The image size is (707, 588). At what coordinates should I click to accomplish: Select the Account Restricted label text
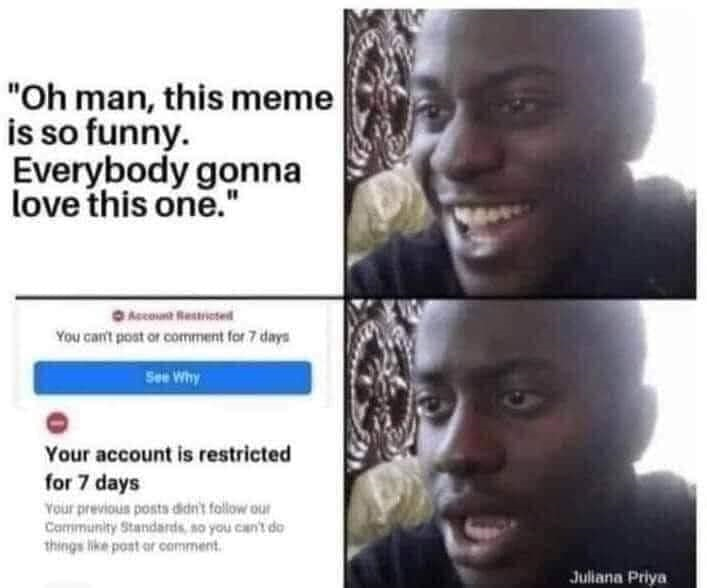[x=180, y=316]
